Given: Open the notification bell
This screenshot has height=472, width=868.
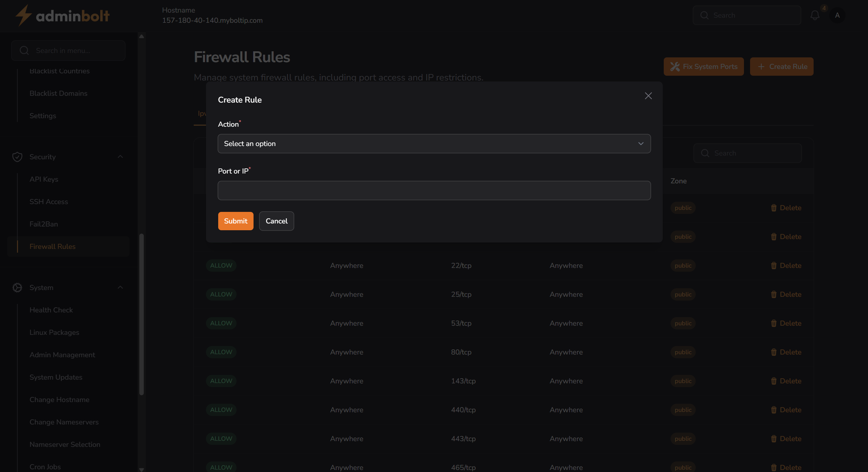Looking at the screenshot, I should (x=815, y=15).
